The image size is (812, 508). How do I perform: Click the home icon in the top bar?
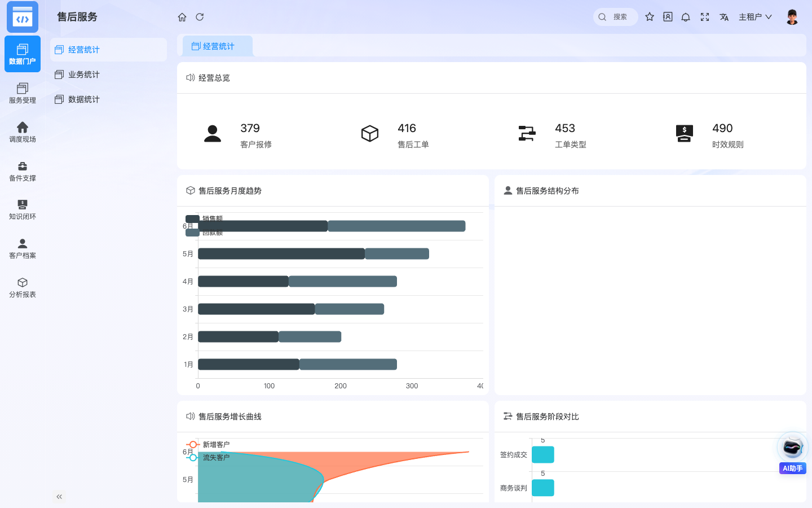tap(182, 17)
